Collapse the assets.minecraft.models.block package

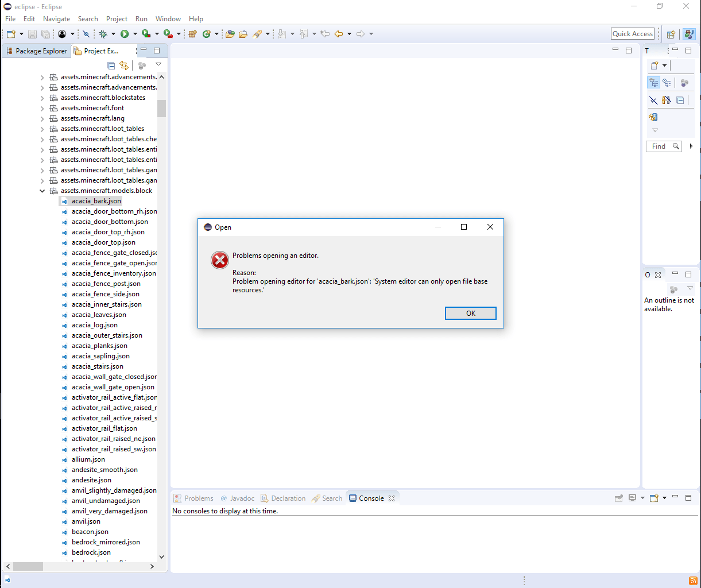42,190
